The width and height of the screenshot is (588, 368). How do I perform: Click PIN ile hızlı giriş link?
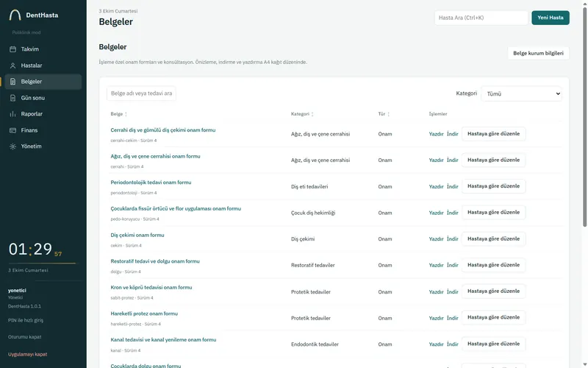point(26,320)
